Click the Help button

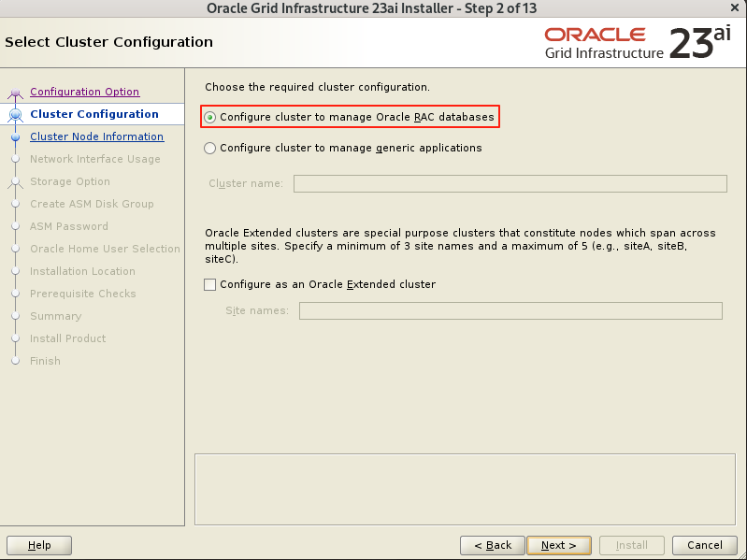(x=39, y=545)
